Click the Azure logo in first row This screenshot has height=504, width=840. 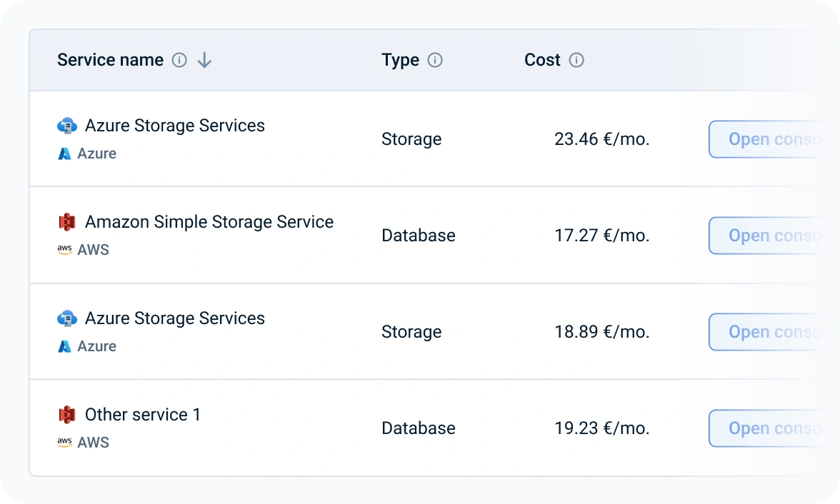pyautogui.click(x=64, y=153)
